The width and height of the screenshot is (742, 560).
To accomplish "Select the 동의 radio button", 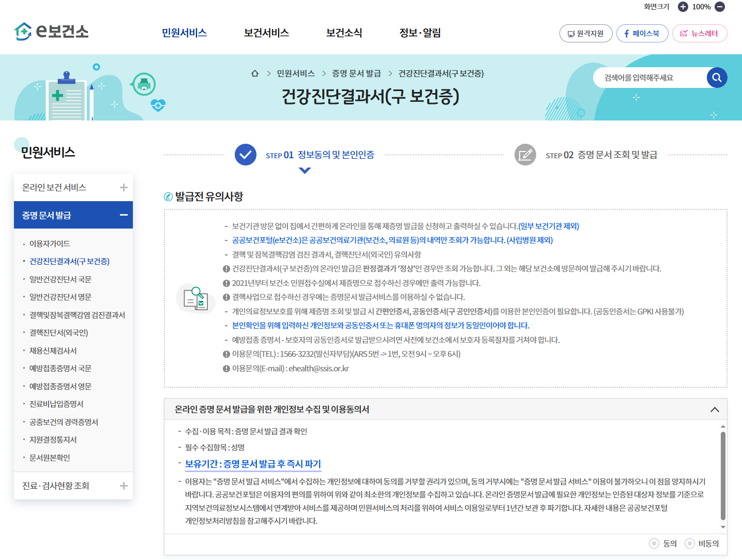I will [654, 543].
